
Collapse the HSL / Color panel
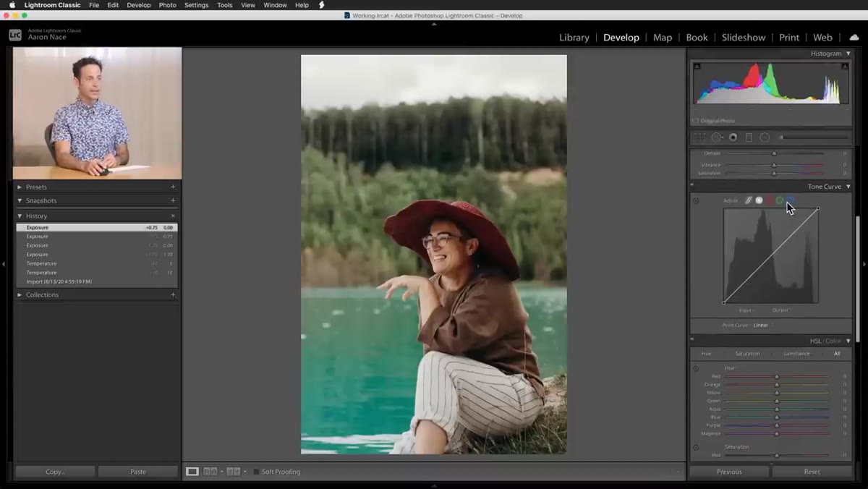[x=848, y=341]
